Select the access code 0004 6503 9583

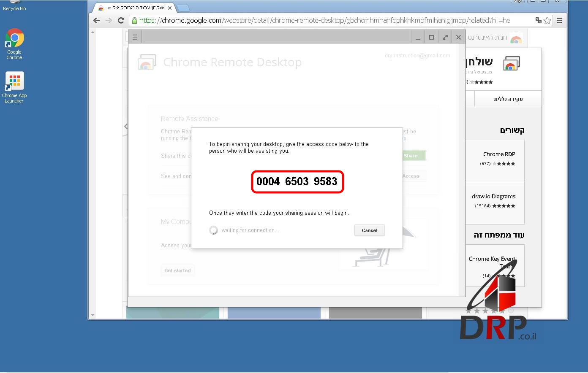point(297,181)
